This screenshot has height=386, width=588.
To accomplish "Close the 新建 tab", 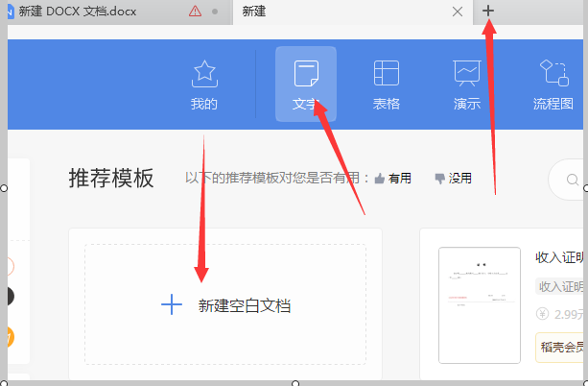I will tap(458, 12).
